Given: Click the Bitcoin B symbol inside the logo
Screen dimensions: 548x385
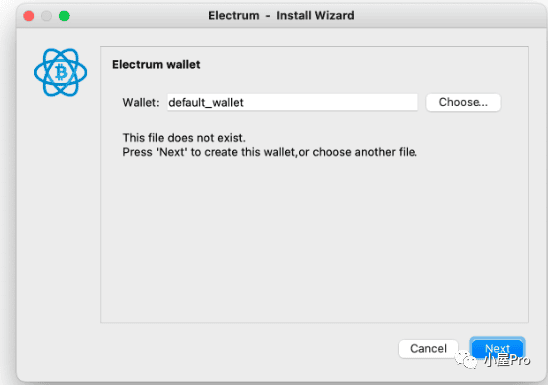Looking at the screenshot, I should pyautogui.click(x=61, y=72).
